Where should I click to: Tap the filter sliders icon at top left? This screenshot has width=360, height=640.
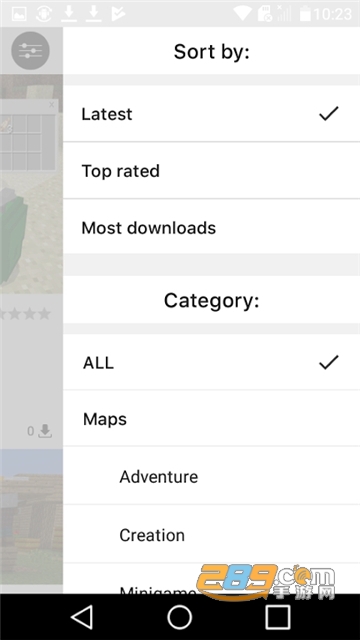click(30, 51)
